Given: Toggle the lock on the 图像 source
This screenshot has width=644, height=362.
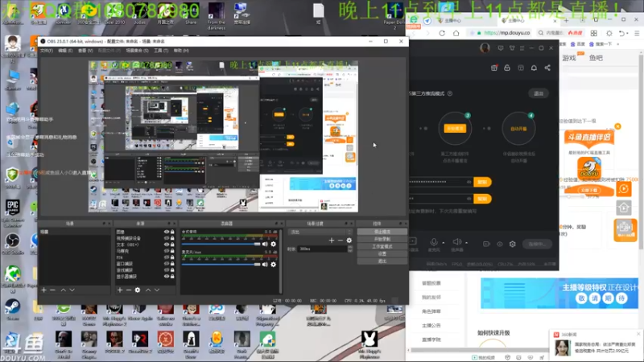Looking at the screenshot, I should pos(172,232).
